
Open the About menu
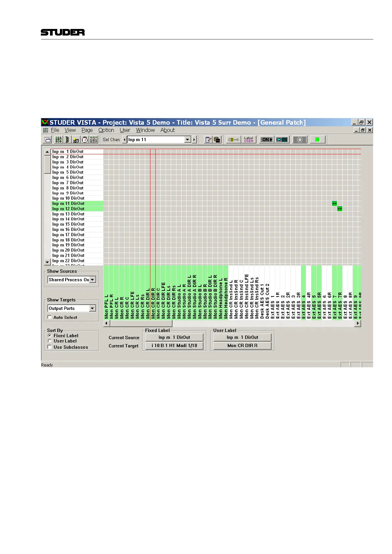168,130
